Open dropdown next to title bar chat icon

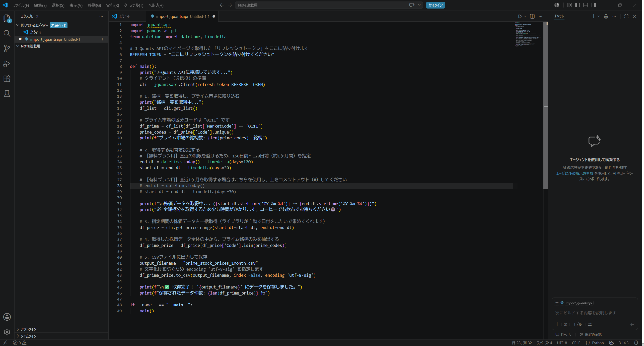[419, 5]
